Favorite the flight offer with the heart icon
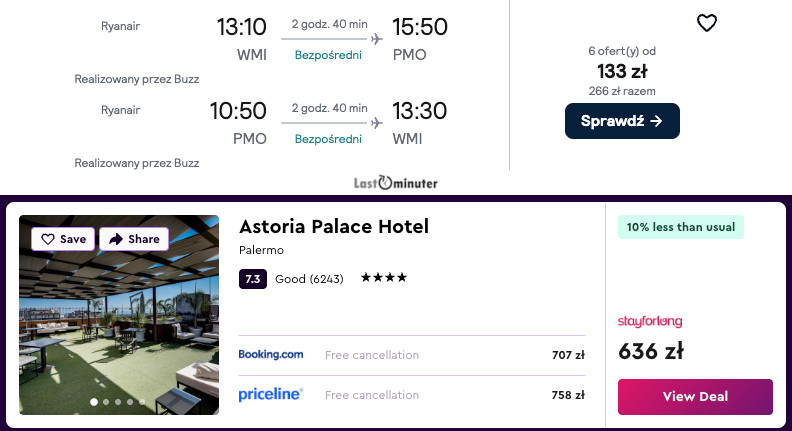The width and height of the screenshot is (792, 431). click(x=707, y=23)
